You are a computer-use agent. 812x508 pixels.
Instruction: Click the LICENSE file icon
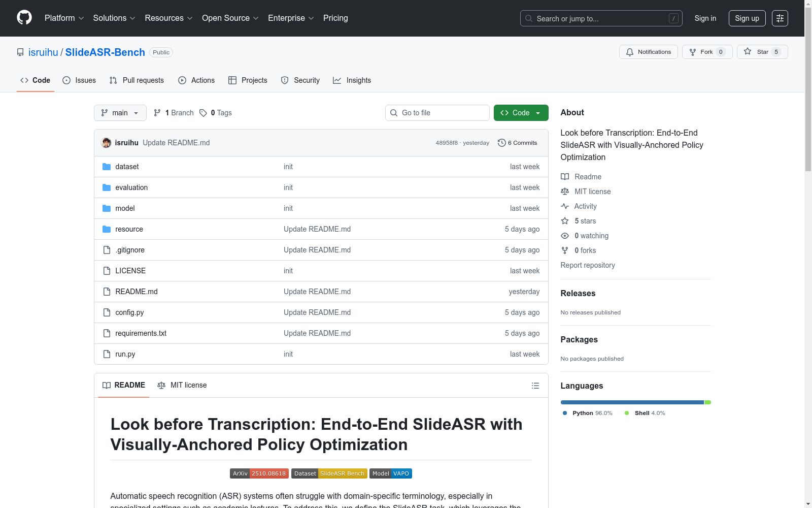click(x=107, y=271)
